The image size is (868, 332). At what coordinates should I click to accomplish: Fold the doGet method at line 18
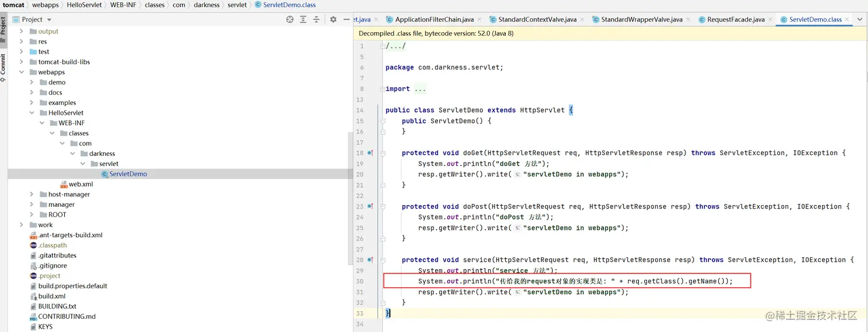(x=382, y=153)
